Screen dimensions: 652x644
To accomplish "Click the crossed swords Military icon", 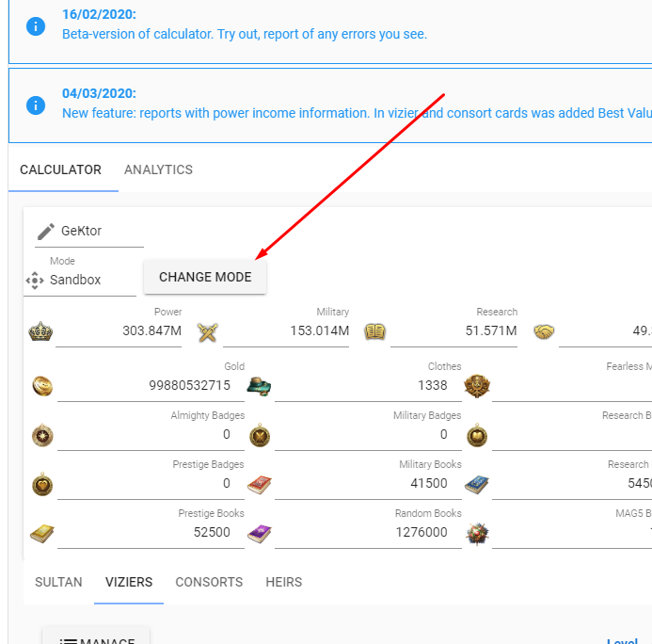I will tap(208, 331).
